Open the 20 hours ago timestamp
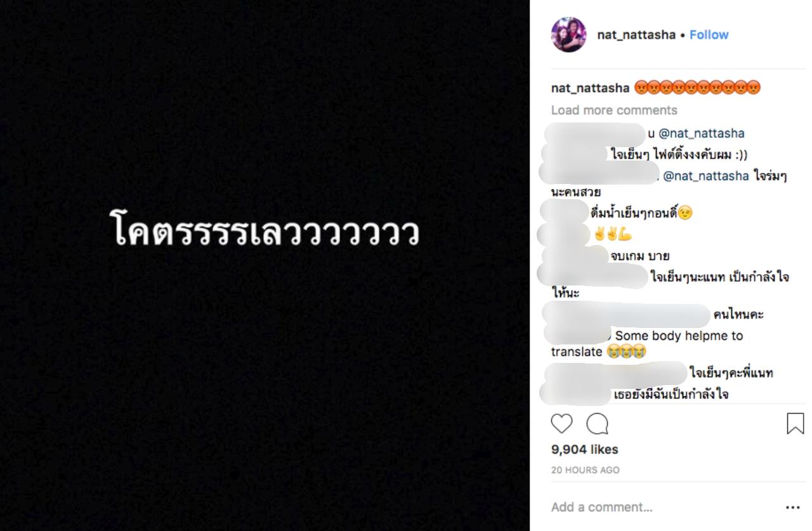 585,470
